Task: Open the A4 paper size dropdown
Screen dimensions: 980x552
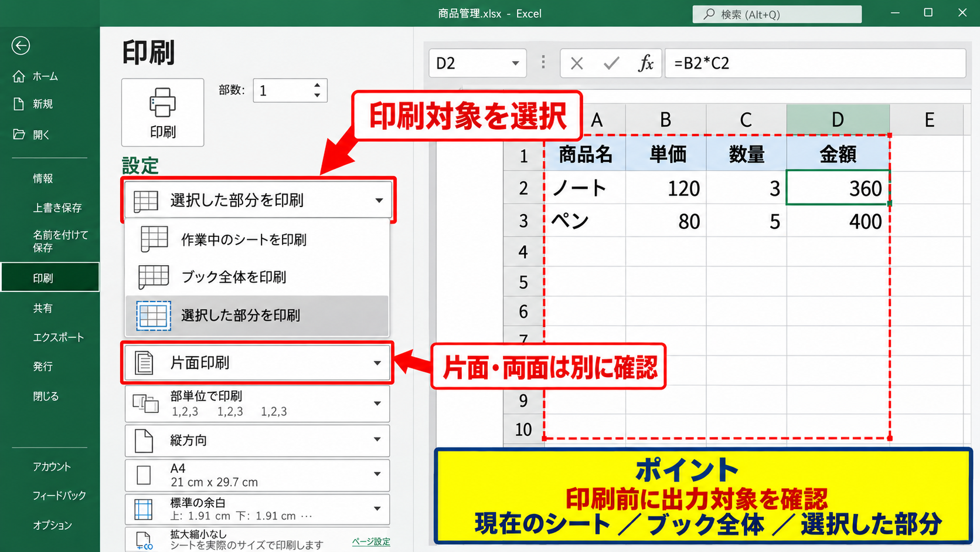Action: coord(257,475)
